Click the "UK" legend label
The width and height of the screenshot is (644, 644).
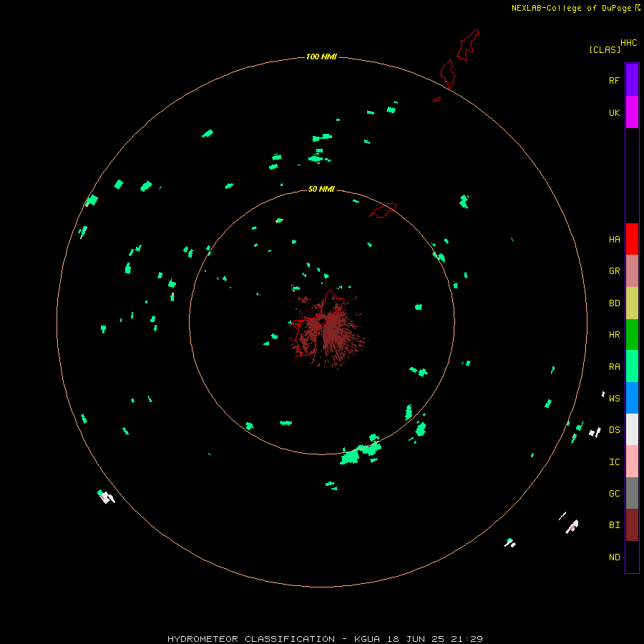tap(614, 113)
